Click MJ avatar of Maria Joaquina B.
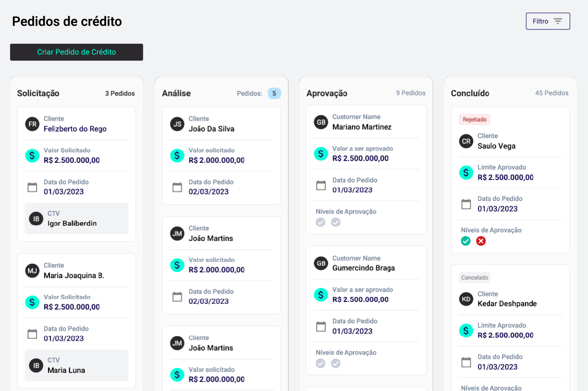 click(x=32, y=271)
